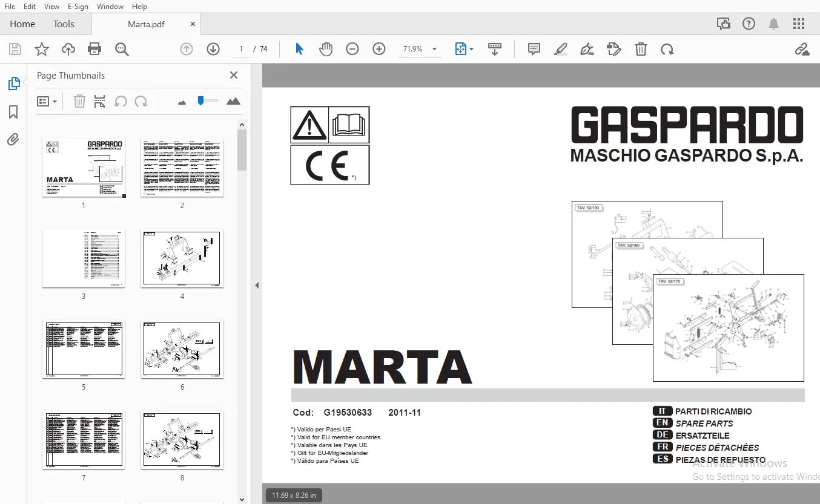
Task: Click the share review chat icon
Action: (724, 24)
